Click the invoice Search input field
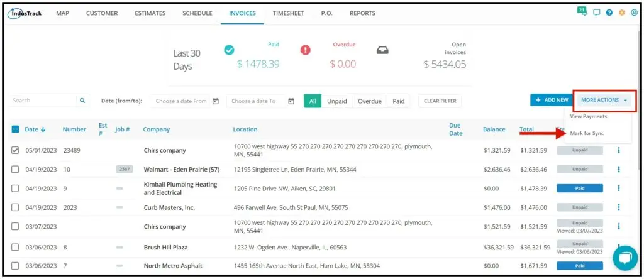The image size is (644, 279). click(x=42, y=101)
